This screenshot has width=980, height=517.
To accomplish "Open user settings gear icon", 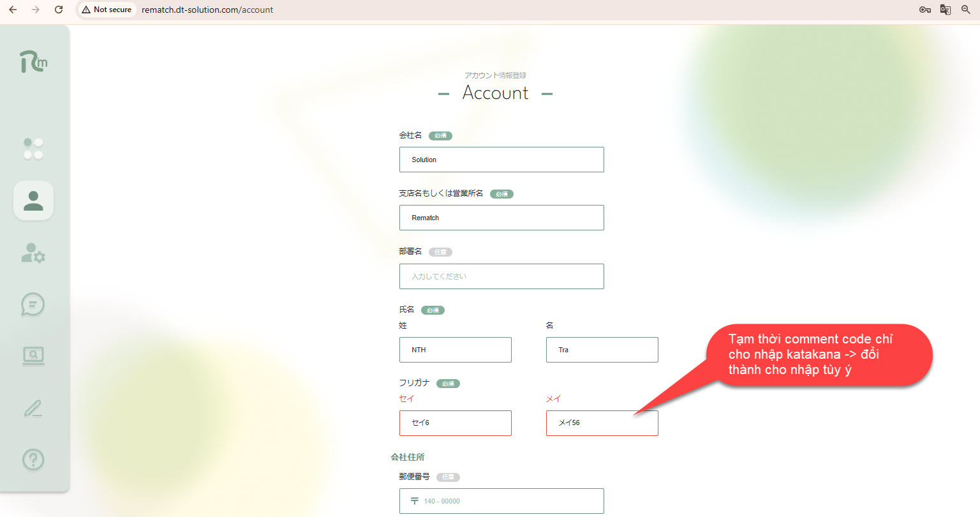I will coord(33,253).
